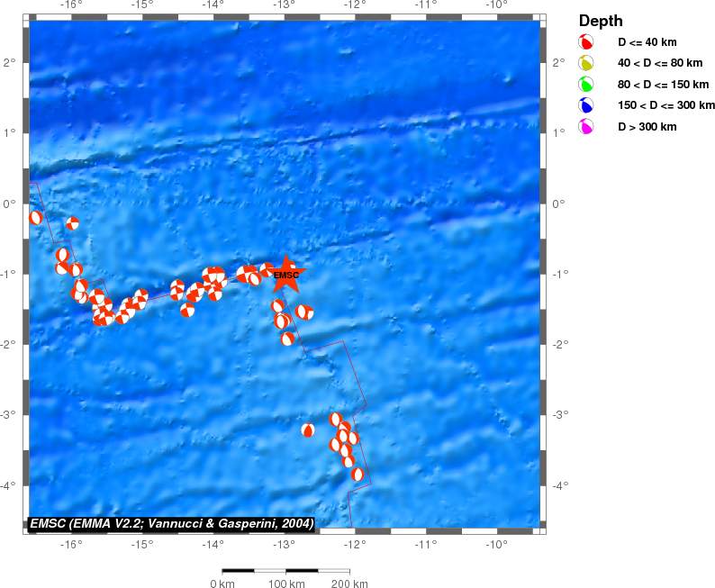Click the beachball immediately southeast of the EMSC star
This screenshot has width=715, height=588.
pyautogui.click(x=305, y=312)
